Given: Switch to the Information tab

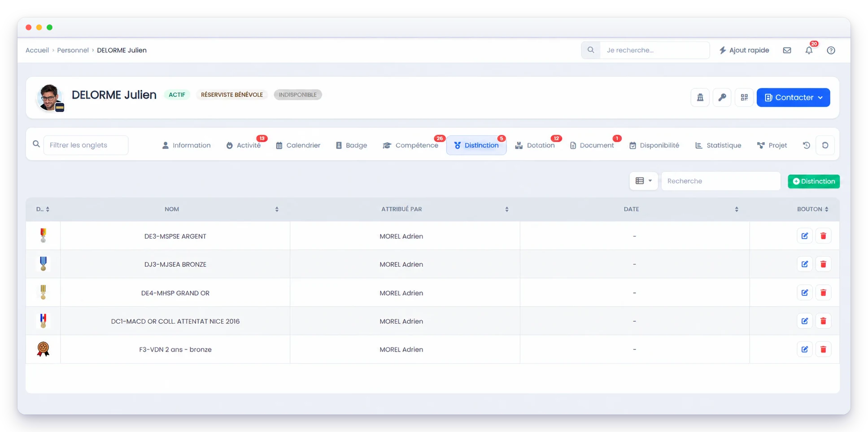Looking at the screenshot, I should click(186, 145).
